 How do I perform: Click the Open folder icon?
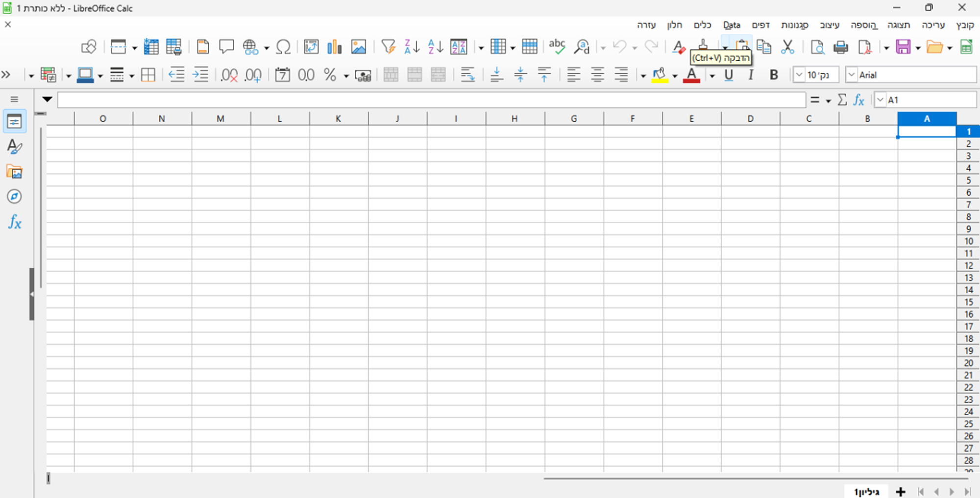[934, 47]
